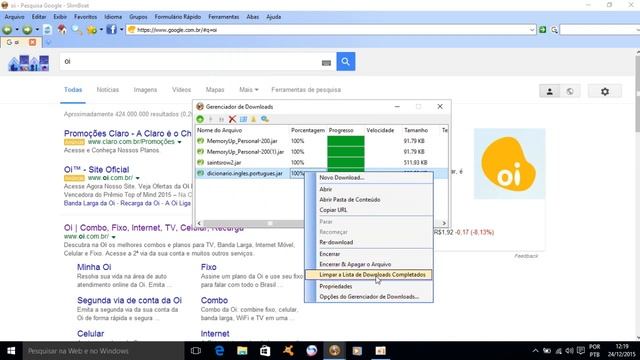This screenshot has height=360, width=640.
Task: Click the Oi logo thumbnail
Action: pos(509,164)
